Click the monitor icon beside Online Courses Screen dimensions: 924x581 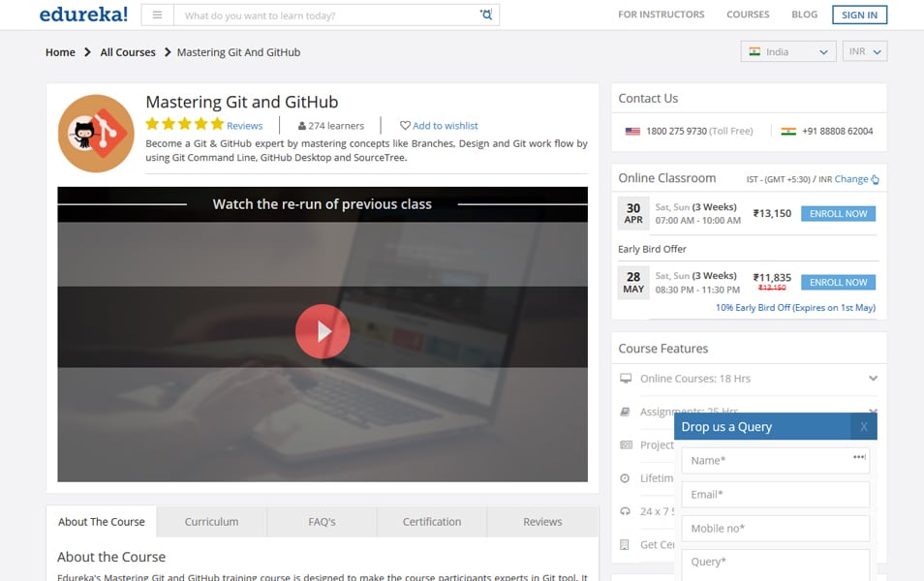(x=626, y=379)
